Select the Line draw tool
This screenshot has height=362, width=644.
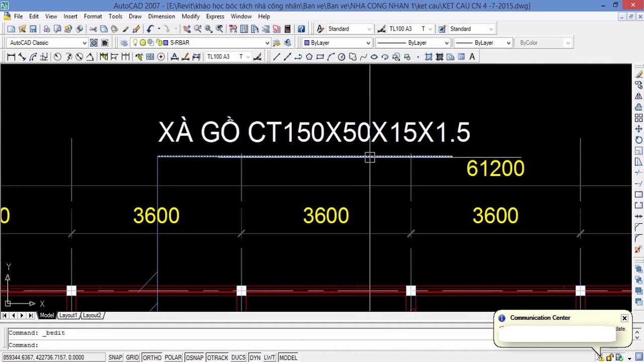276,57
